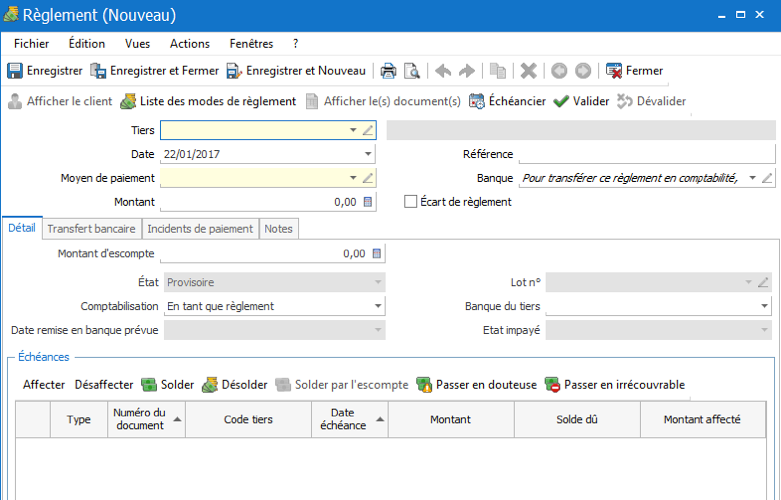The height and width of the screenshot is (500, 781).
Task: Open calculator icon beside Montant field
Action: click(368, 202)
